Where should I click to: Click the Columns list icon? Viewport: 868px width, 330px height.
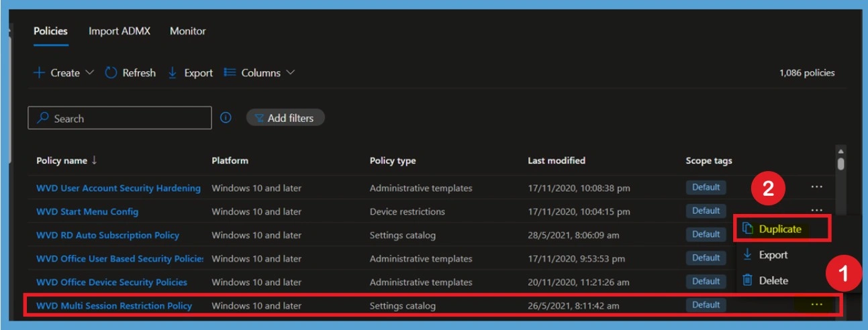(x=230, y=72)
